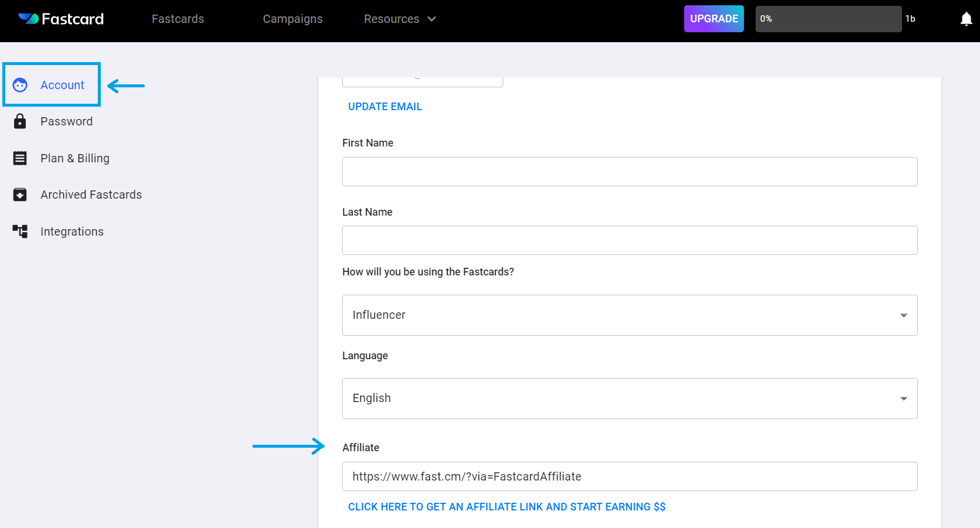Image resolution: width=980 pixels, height=528 pixels.
Task: Click the Resources chevron arrow
Action: [x=432, y=19]
